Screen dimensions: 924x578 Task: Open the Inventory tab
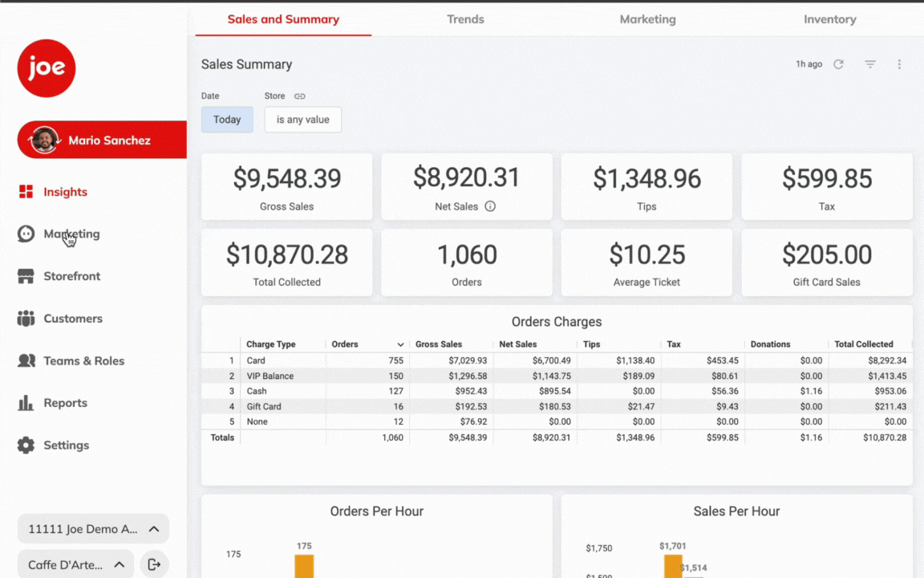(829, 19)
